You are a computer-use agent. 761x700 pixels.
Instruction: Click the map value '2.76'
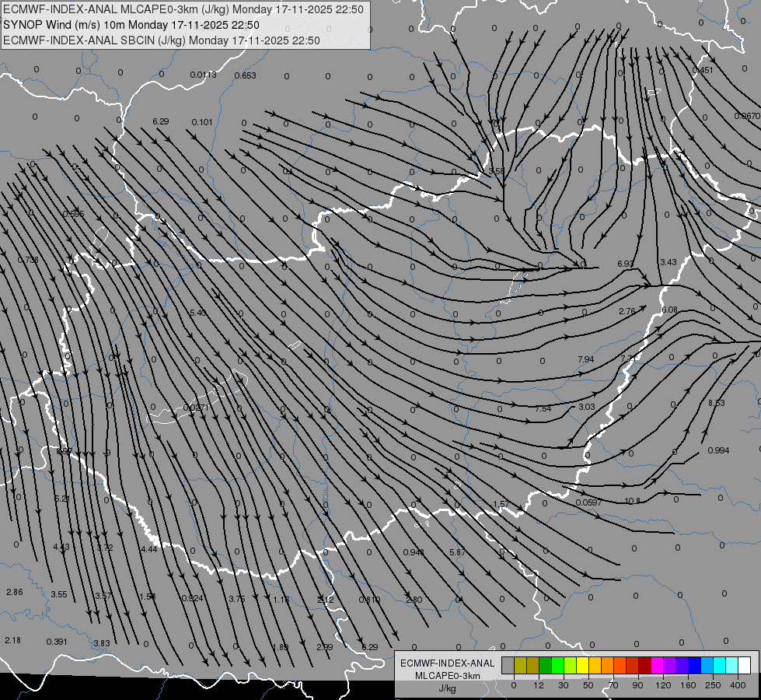[627, 311]
